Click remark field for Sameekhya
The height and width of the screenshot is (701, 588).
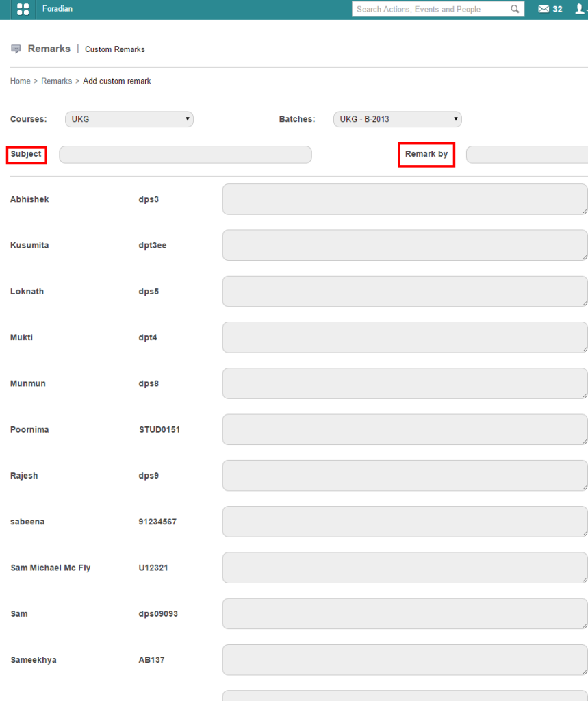(x=404, y=660)
